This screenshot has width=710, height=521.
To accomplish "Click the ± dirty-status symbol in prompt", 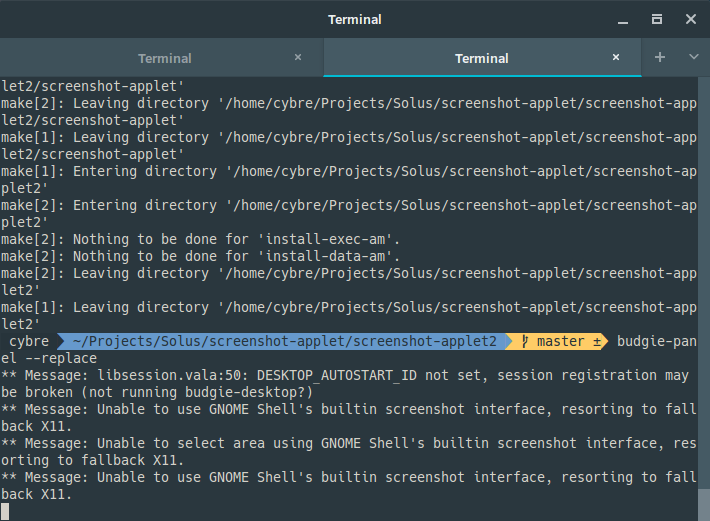I will coord(597,342).
